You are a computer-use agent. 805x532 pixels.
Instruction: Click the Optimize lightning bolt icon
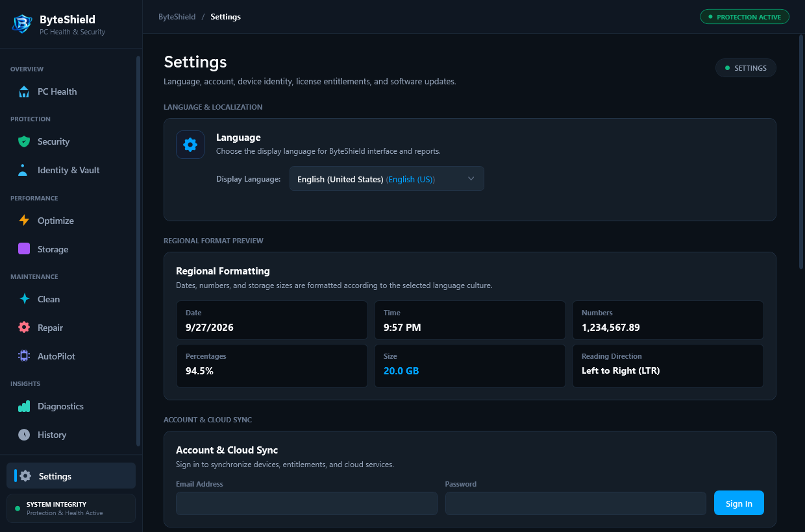pyautogui.click(x=24, y=221)
